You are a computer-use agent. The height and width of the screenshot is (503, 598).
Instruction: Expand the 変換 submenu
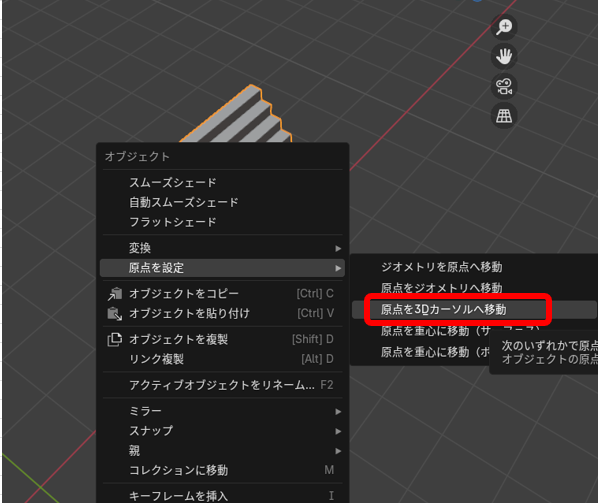click(x=222, y=248)
